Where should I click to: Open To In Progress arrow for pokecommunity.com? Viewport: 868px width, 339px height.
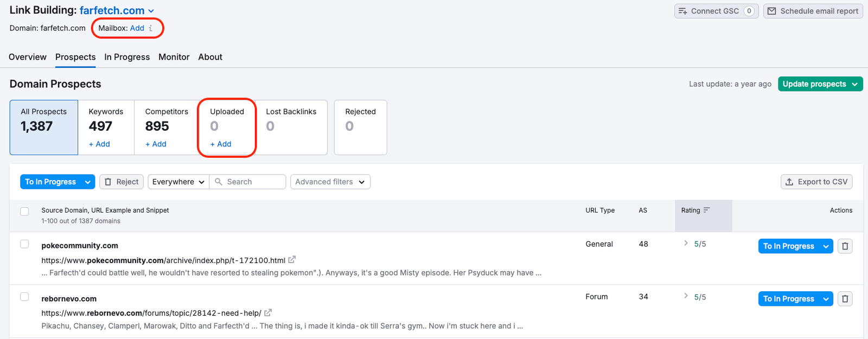point(826,246)
